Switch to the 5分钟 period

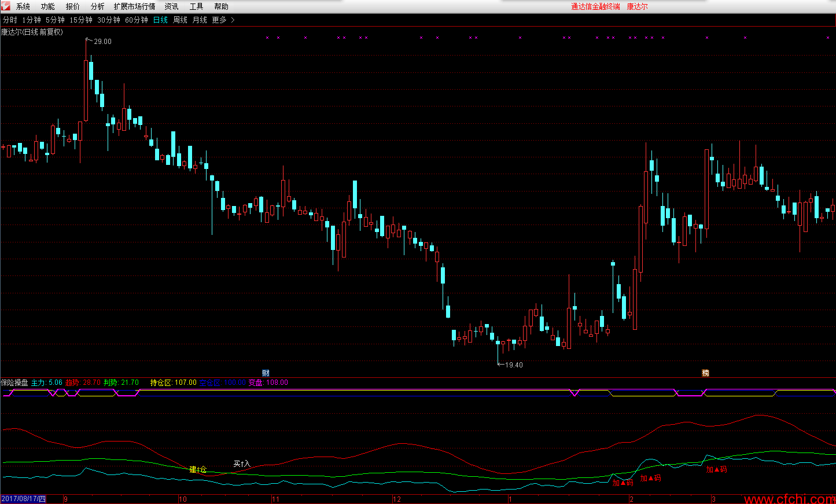[x=56, y=20]
